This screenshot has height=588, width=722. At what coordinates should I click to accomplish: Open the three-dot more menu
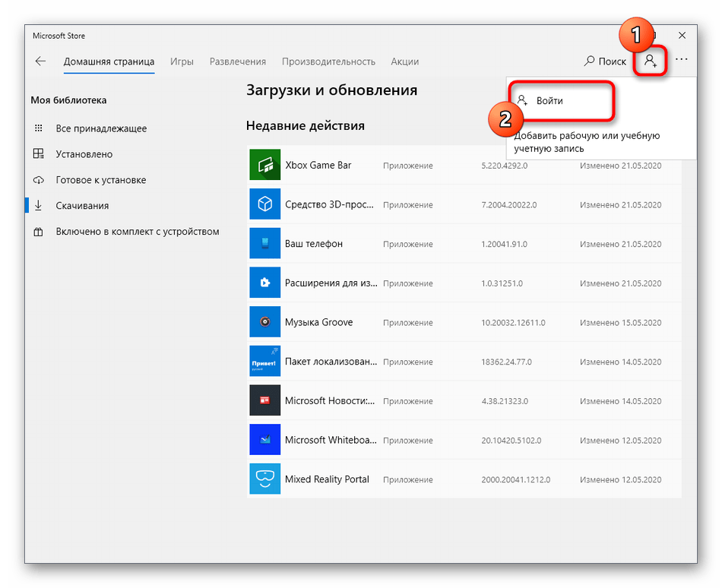[681, 61]
